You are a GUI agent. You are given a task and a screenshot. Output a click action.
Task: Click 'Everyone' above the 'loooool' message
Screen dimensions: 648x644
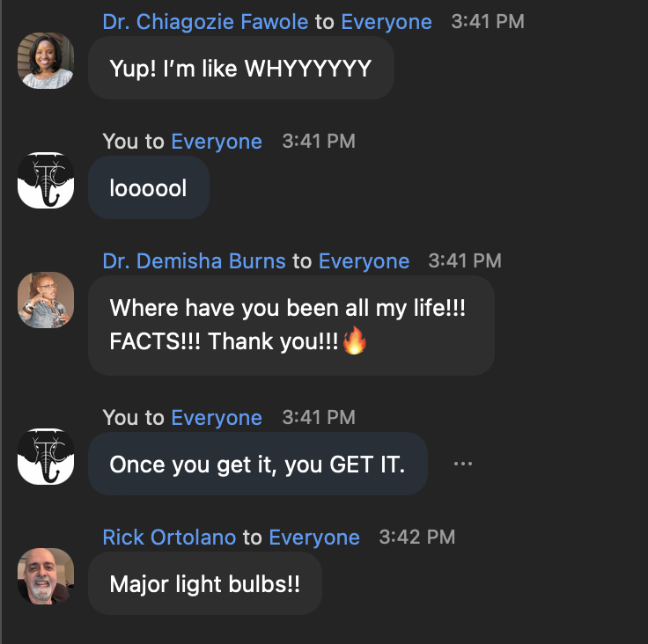coord(217,142)
